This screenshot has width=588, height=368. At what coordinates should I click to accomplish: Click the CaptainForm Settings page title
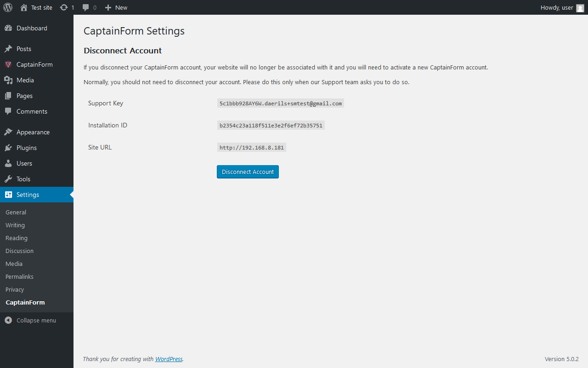pyautogui.click(x=134, y=31)
